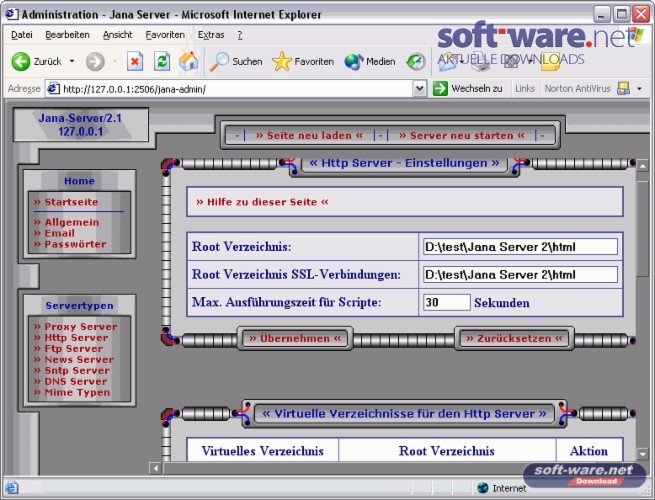Click the Servertypen panel heading

79,305
